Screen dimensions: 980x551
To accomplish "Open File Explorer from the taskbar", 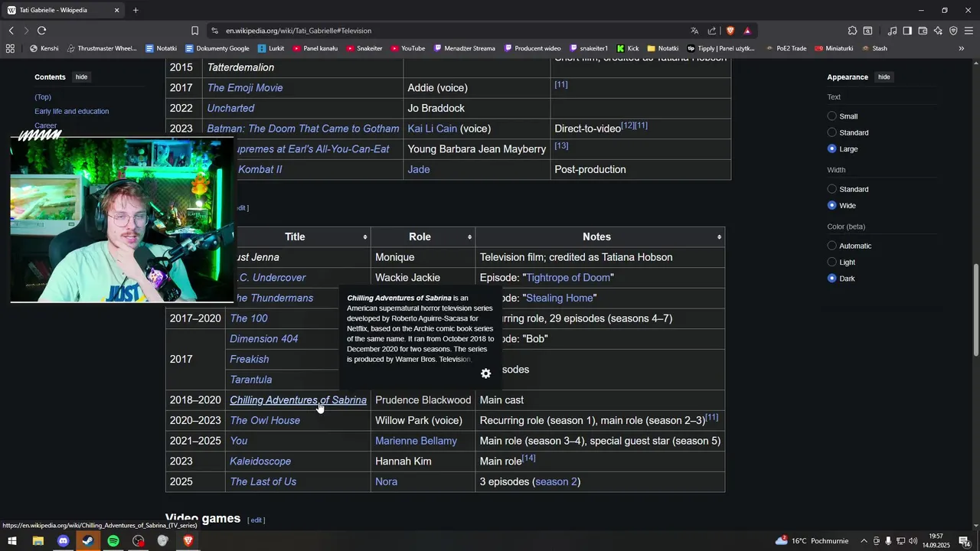I will tap(38, 541).
